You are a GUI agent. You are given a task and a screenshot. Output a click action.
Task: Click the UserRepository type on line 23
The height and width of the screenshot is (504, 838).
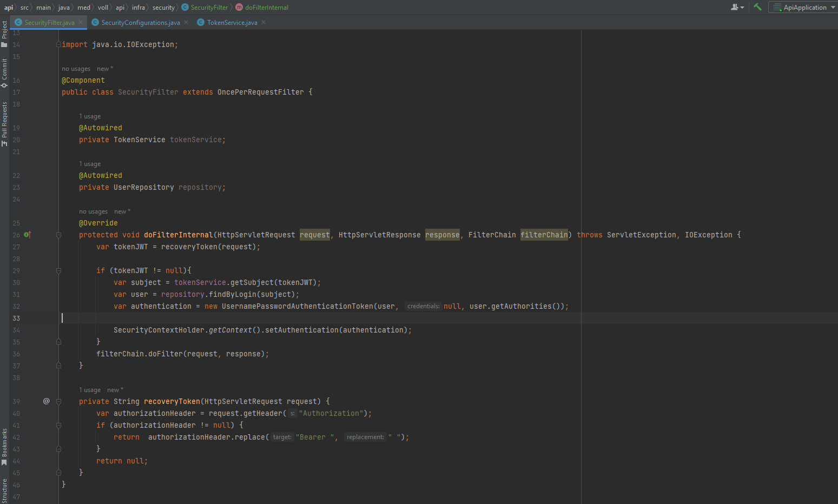(144, 187)
